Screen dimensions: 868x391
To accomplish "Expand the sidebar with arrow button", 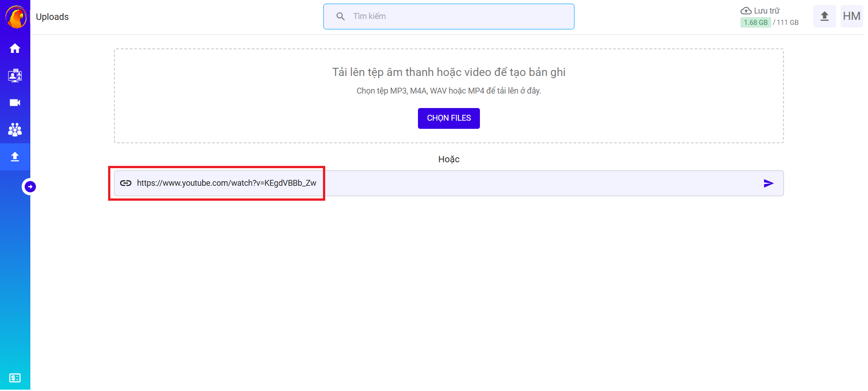I will click(x=30, y=187).
